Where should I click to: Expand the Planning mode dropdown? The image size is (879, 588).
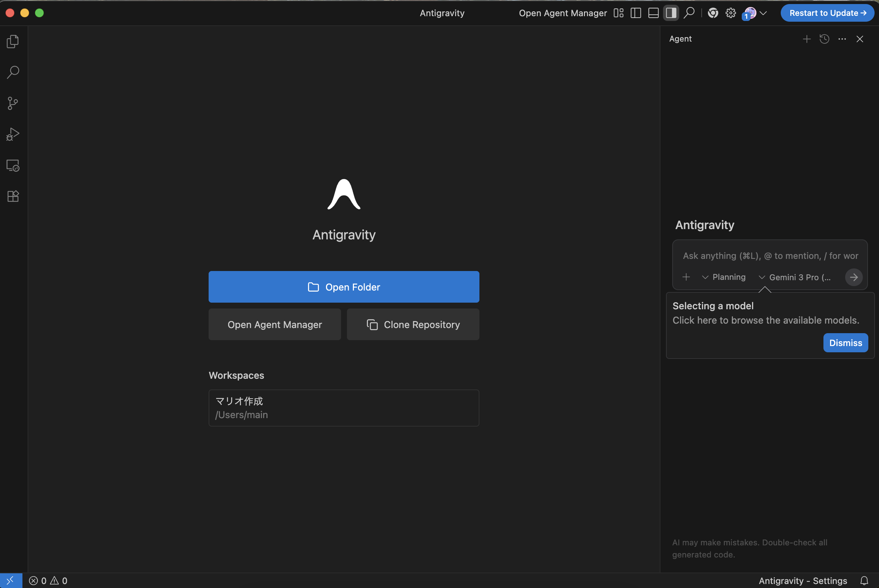(x=724, y=277)
